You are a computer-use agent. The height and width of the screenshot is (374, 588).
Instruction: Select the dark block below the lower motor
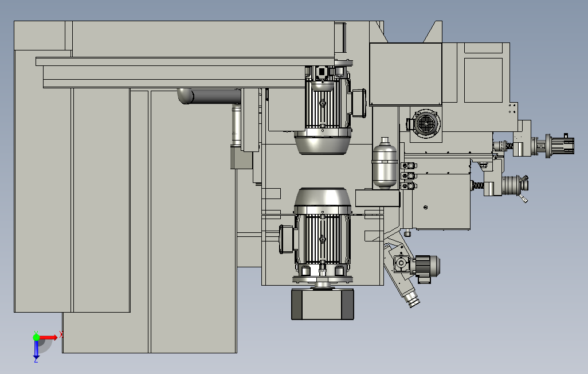tap(323, 304)
